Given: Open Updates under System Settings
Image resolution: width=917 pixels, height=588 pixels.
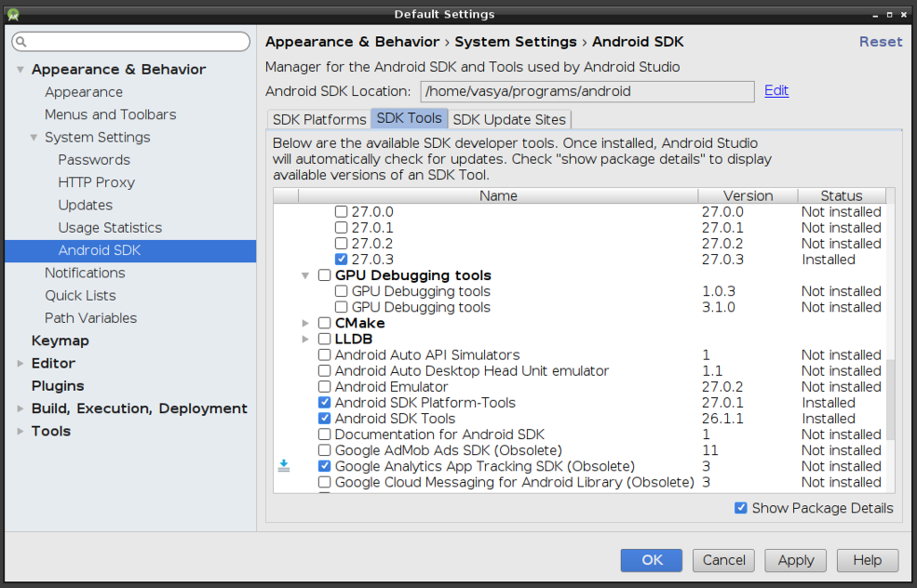Looking at the screenshot, I should coord(86,206).
